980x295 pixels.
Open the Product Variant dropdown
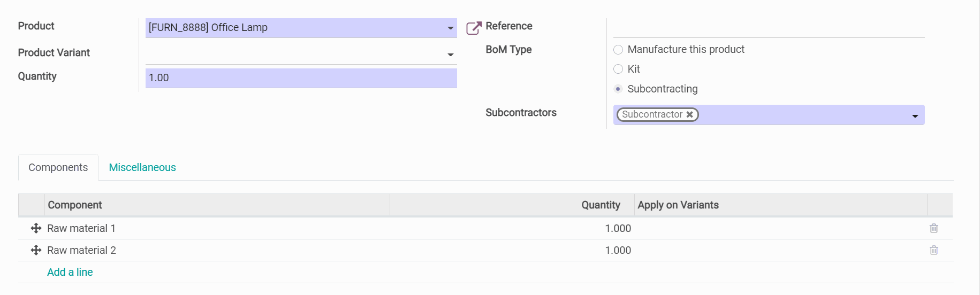[450, 55]
